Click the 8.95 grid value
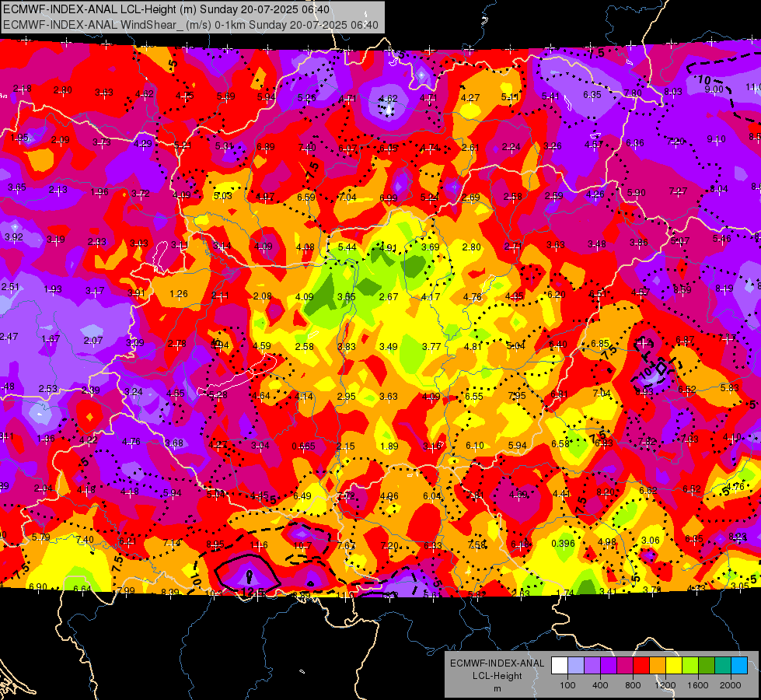 click(215, 544)
